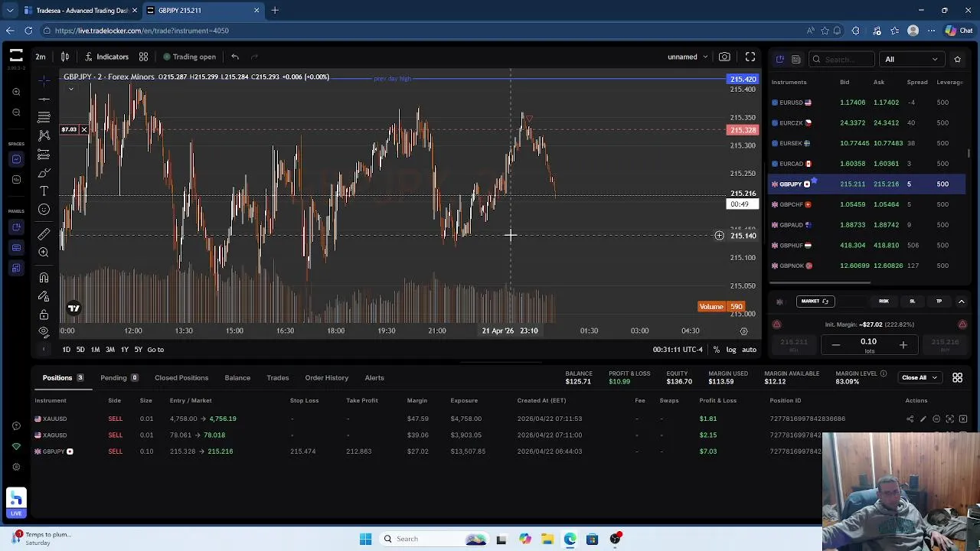Toggle log scale on price axis
Viewport: 980px width, 551px height.
731,350
